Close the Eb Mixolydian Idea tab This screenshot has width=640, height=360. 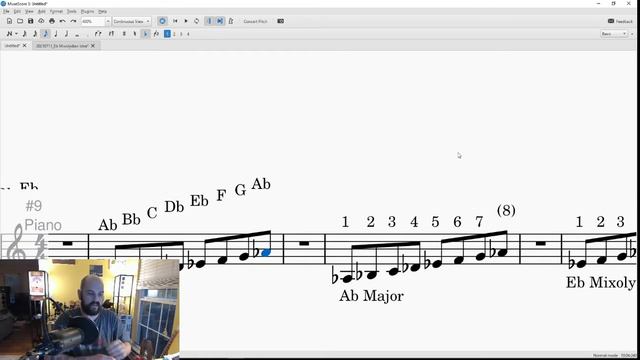pyautogui.click(x=93, y=46)
